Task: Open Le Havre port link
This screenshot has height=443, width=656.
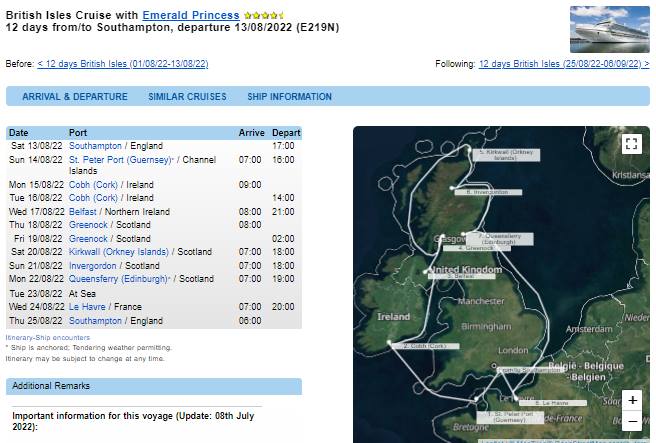Action: 87,307
